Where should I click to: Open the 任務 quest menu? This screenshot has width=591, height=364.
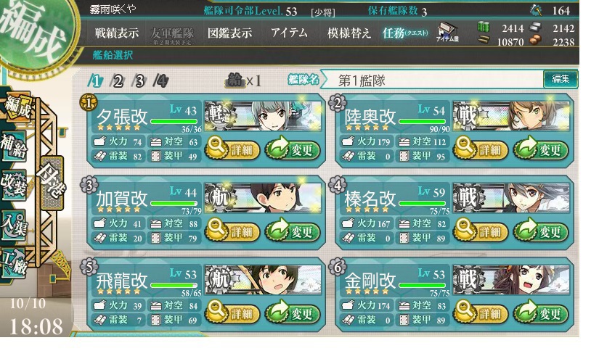pos(405,33)
